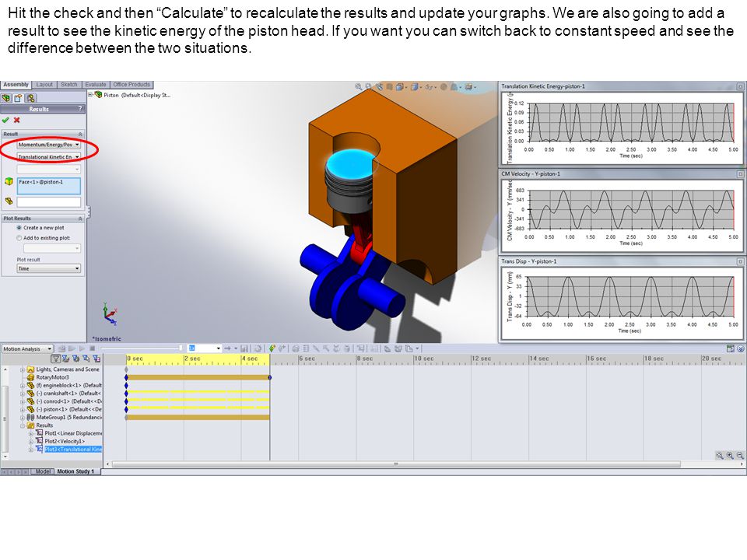Select MateGroup1 in motion tree
This screenshot has height=560, width=747.
click(x=68, y=417)
